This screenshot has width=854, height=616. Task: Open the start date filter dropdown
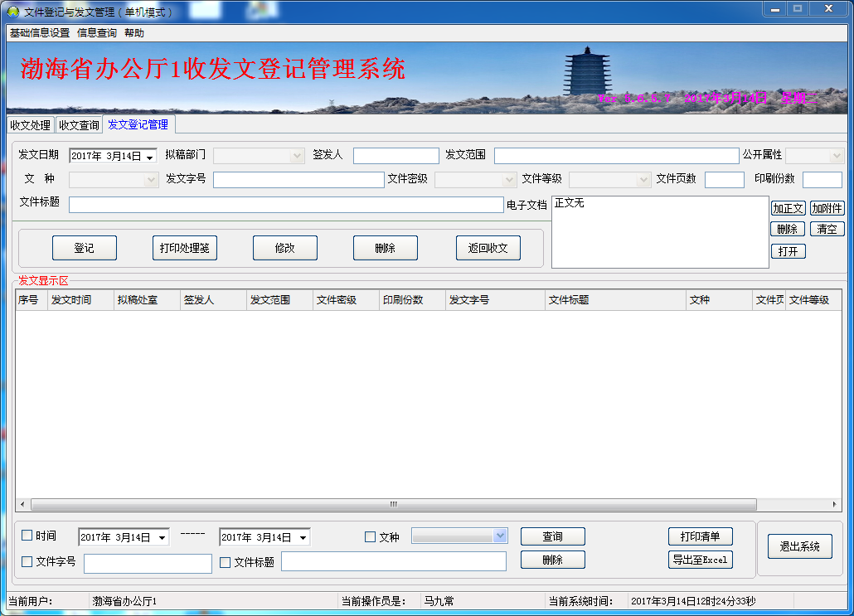[x=163, y=537]
